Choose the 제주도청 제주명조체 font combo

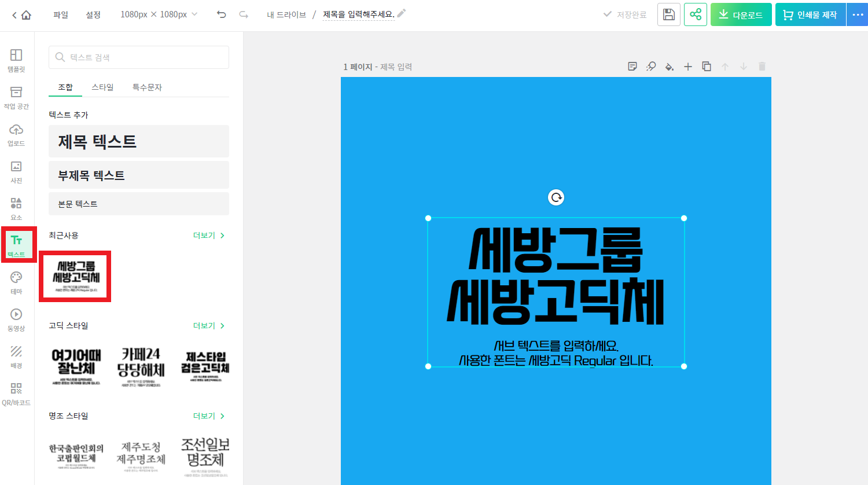point(141,456)
